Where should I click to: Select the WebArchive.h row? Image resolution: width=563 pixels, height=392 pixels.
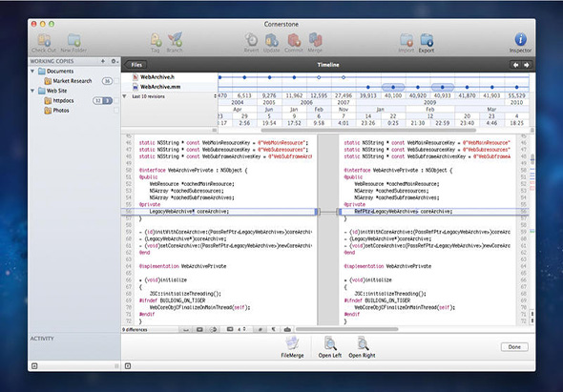coord(169,77)
